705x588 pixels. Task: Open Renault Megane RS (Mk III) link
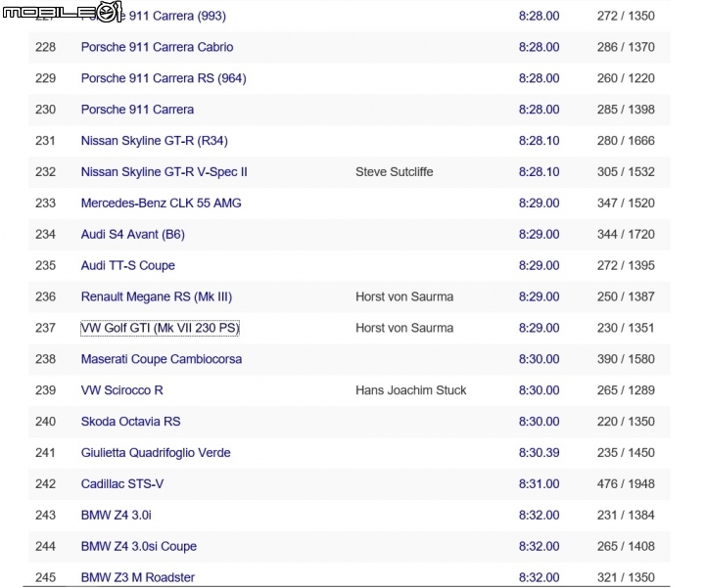[x=157, y=296]
